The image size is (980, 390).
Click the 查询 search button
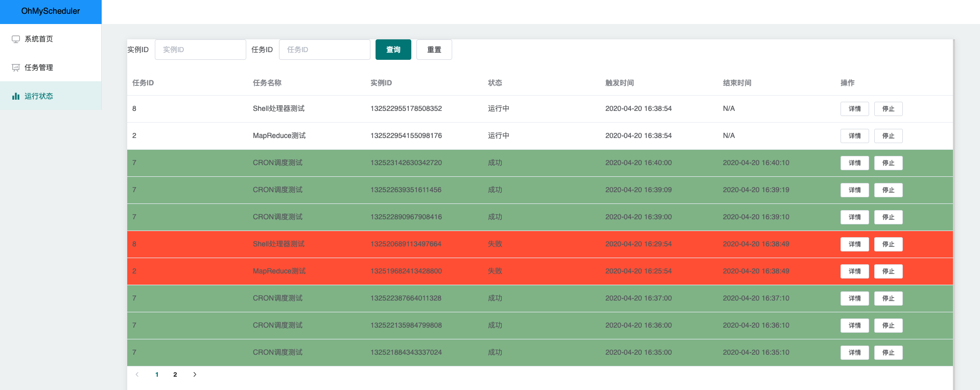pyautogui.click(x=393, y=50)
